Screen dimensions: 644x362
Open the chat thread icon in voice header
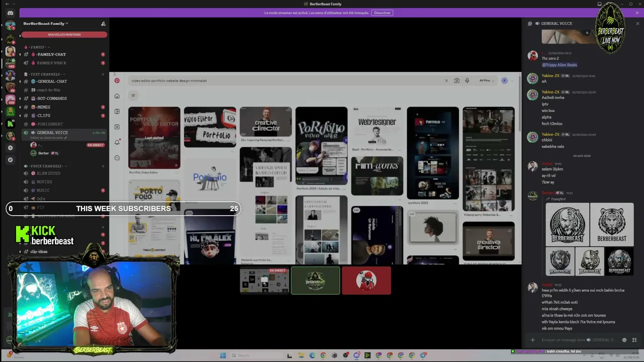tap(530, 24)
